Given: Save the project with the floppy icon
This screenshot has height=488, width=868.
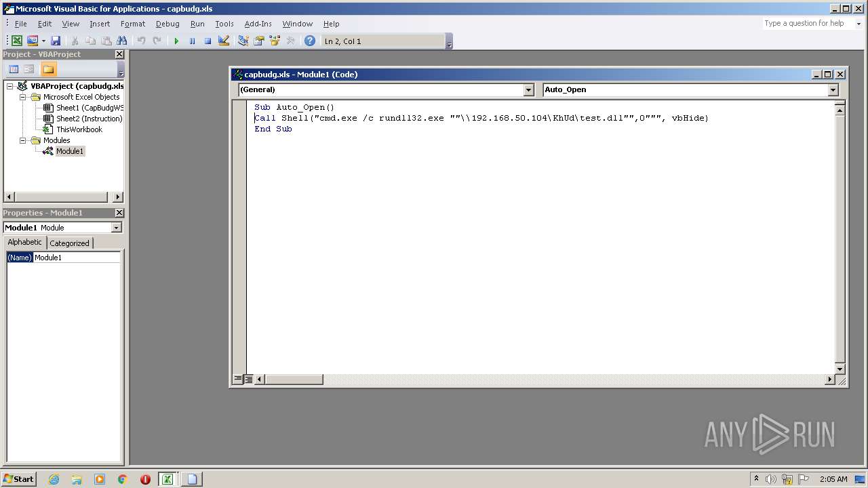Looking at the screenshot, I should tap(56, 41).
